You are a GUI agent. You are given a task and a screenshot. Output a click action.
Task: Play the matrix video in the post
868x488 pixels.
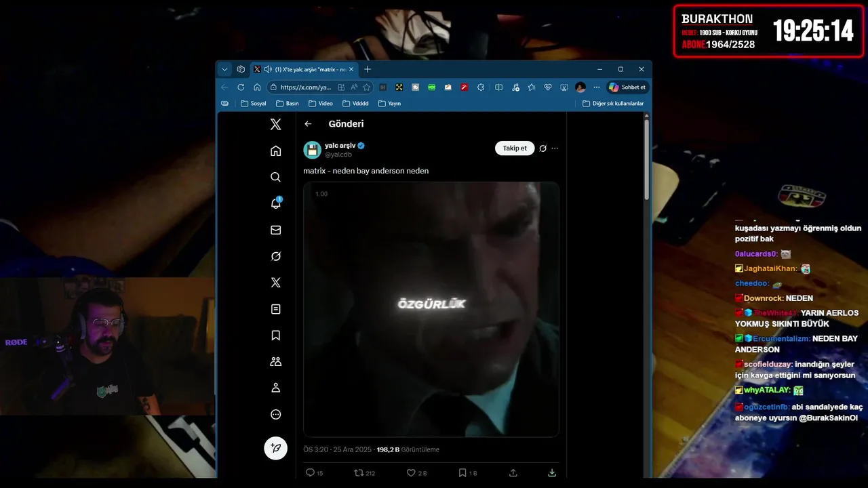pos(431,309)
